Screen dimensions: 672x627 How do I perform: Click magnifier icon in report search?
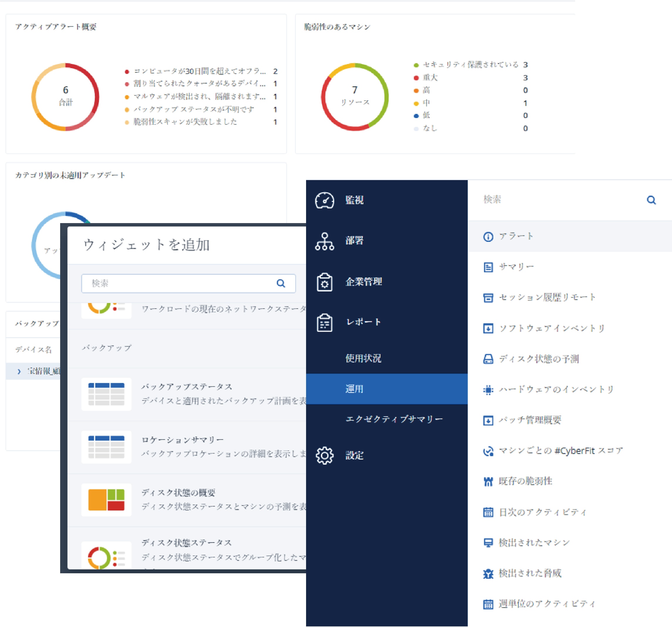[651, 200]
